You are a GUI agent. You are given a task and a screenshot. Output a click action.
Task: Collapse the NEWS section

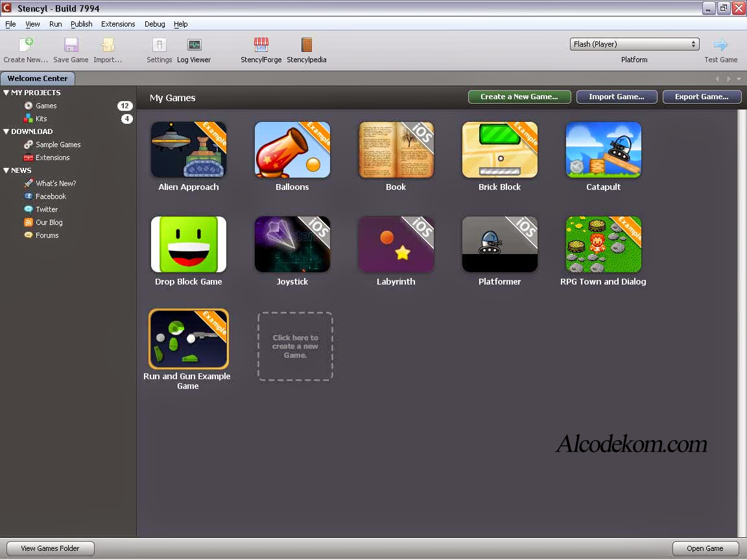click(x=7, y=170)
